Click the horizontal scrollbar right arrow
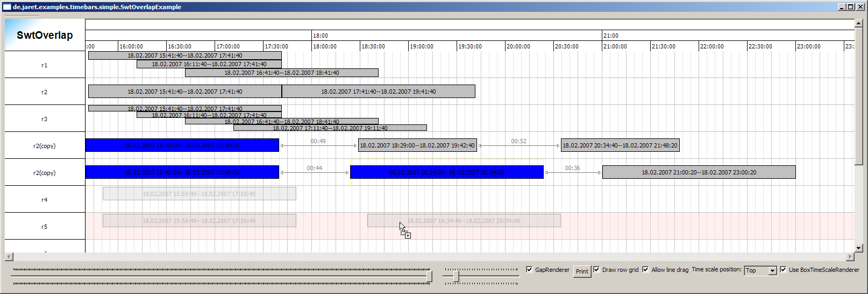The height and width of the screenshot is (294, 868). pos(850,257)
